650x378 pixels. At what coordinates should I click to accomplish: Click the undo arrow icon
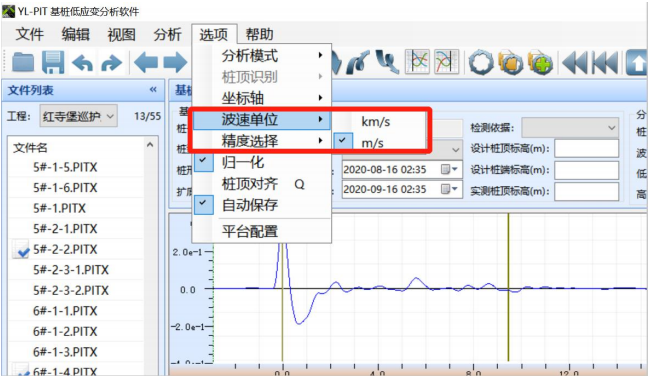click(82, 63)
